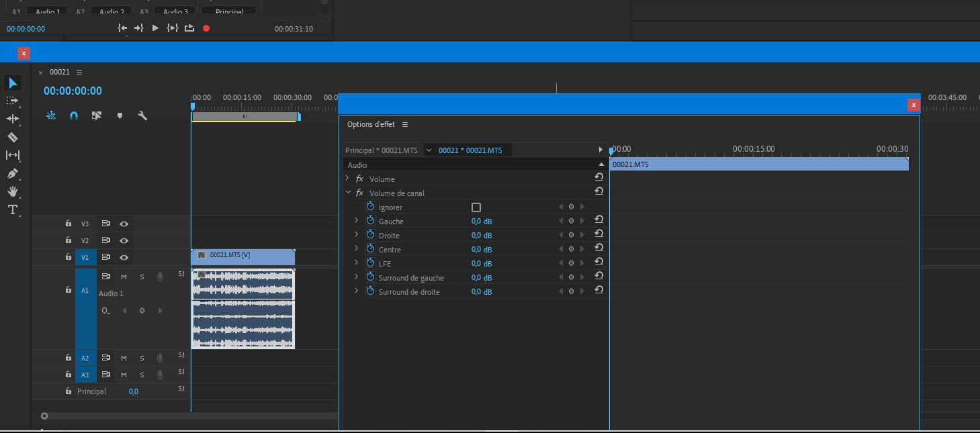Toggle V2 track output eye

tap(124, 240)
